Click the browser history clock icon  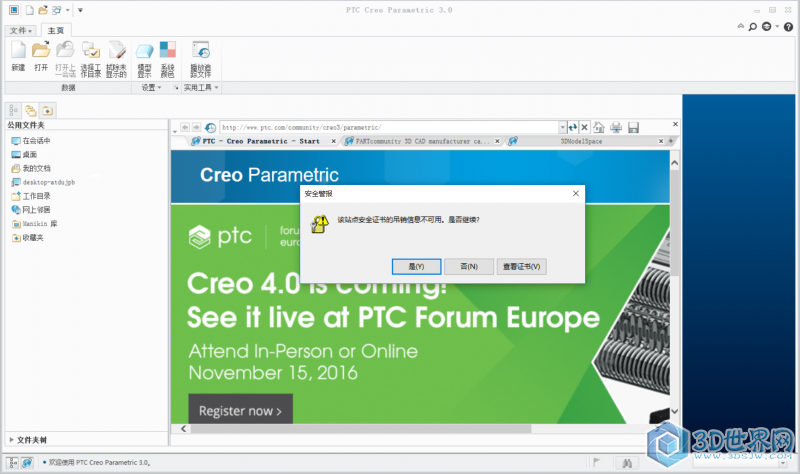210,127
